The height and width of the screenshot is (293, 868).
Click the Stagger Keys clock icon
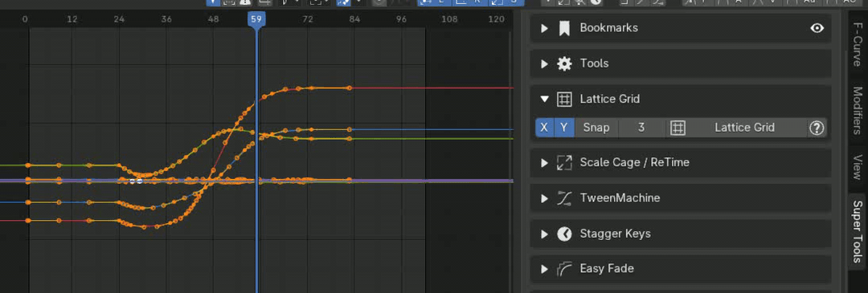564,234
